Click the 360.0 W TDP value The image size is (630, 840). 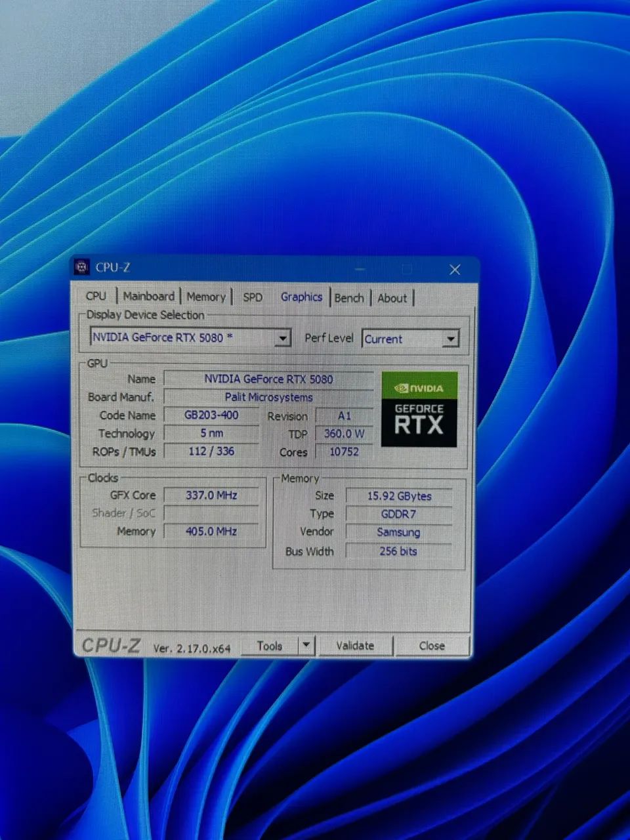[x=345, y=434]
